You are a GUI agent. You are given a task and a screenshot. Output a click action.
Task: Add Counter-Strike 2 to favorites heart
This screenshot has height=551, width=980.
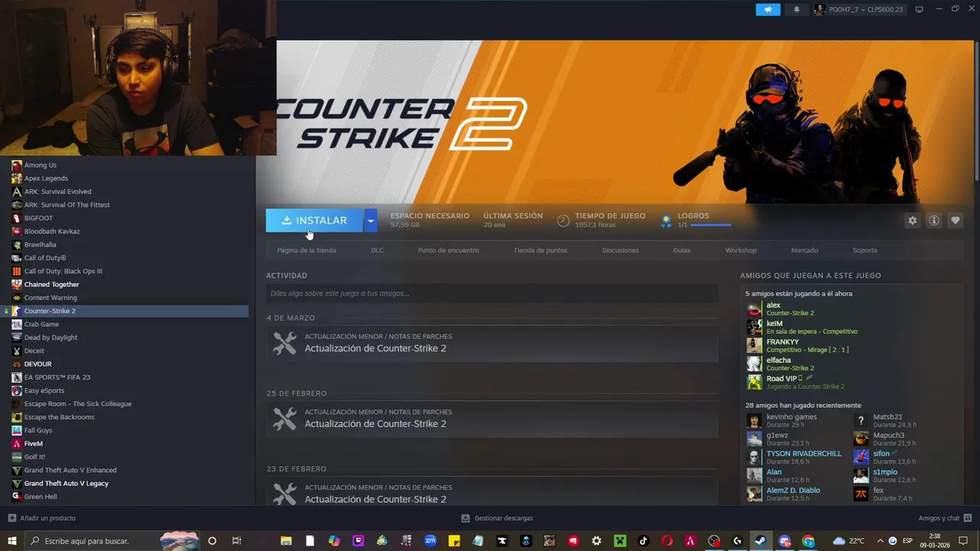[x=955, y=220]
